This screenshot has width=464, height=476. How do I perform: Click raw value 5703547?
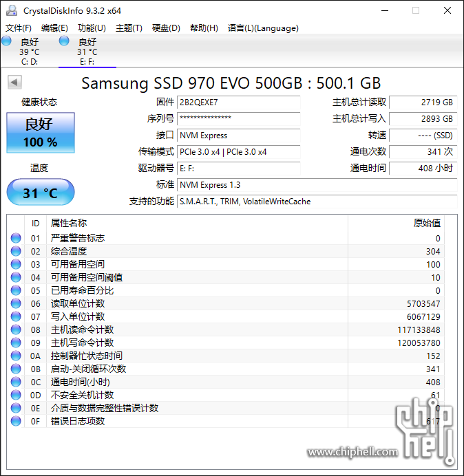423,303
